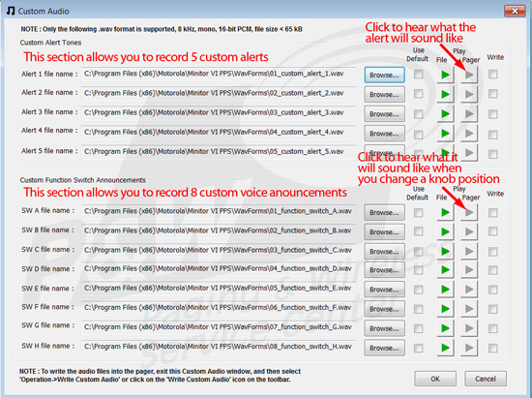
Task: Confirm with the OK button
Action: click(x=435, y=379)
